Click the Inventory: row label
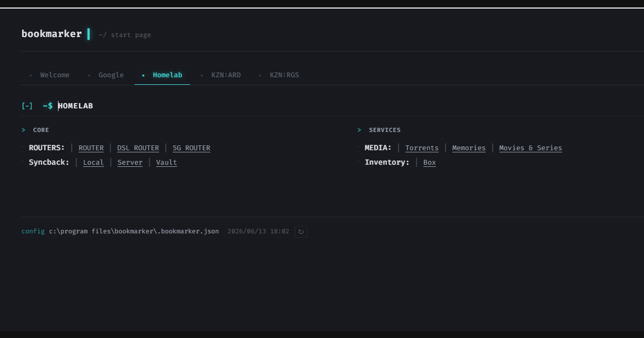 (387, 162)
